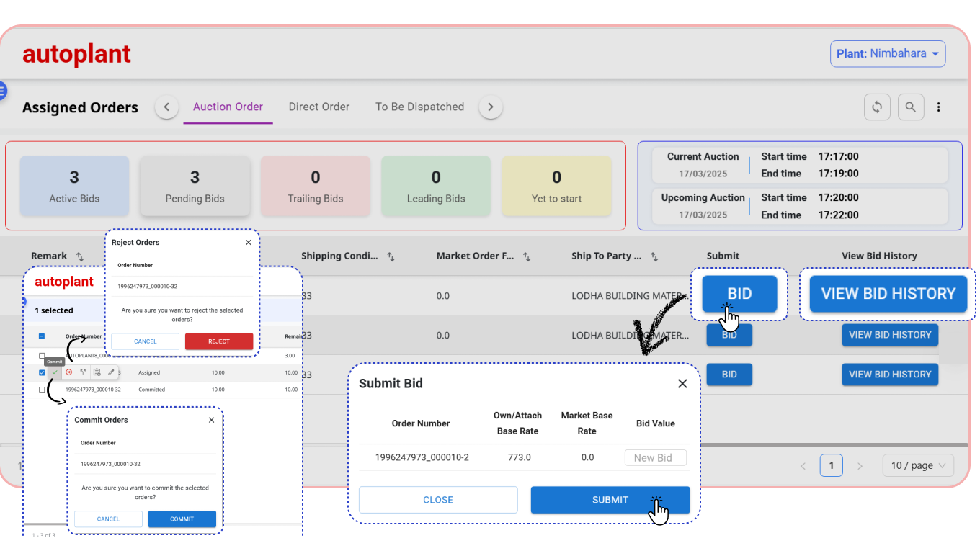Click the "Assigned" status text
The image size is (980, 538).
pyautogui.click(x=149, y=373)
